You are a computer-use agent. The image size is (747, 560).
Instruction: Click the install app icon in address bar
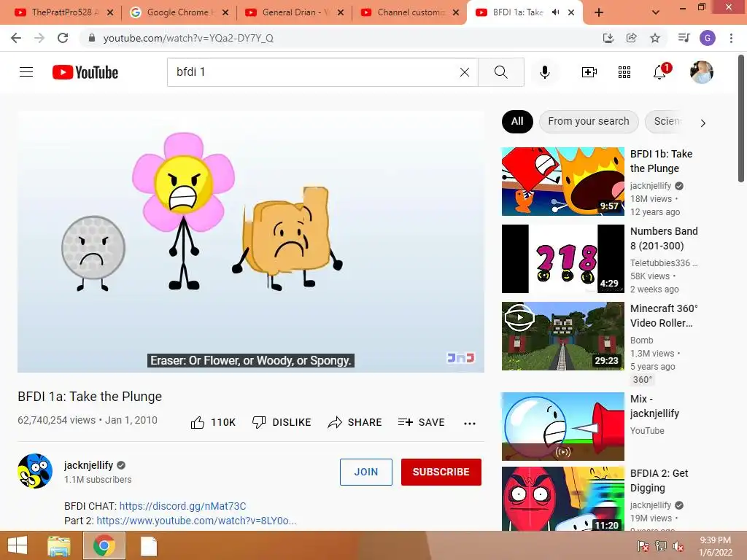click(x=608, y=38)
